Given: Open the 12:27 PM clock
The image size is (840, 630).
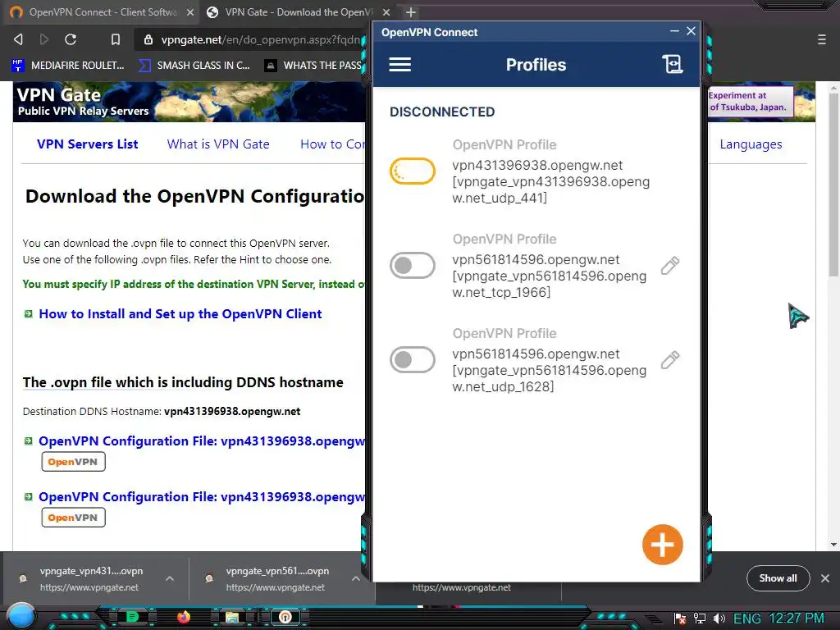Looking at the screenshot, I should [797, 619].
